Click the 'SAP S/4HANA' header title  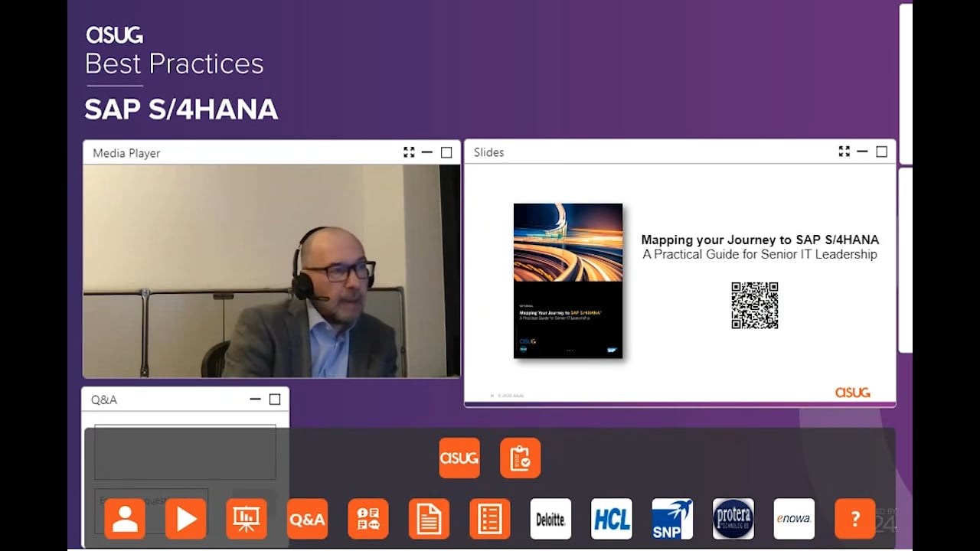181,109
